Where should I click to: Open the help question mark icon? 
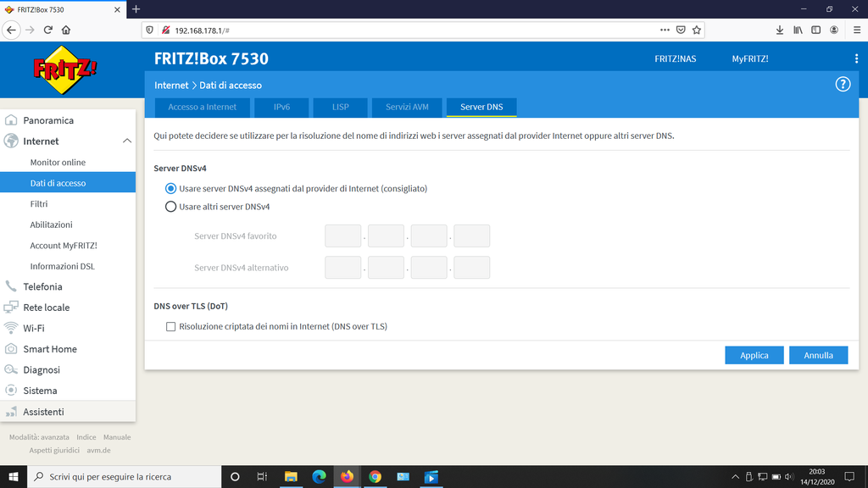coord(843,85)
